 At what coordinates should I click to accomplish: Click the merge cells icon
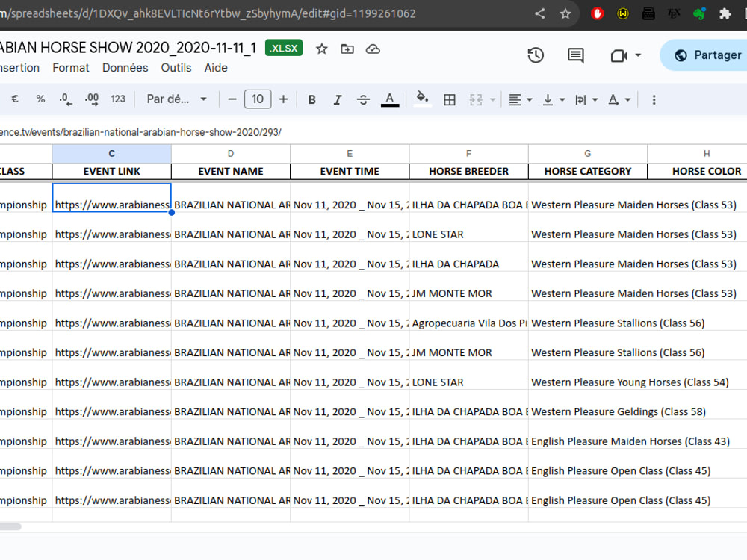coord(475,99)
